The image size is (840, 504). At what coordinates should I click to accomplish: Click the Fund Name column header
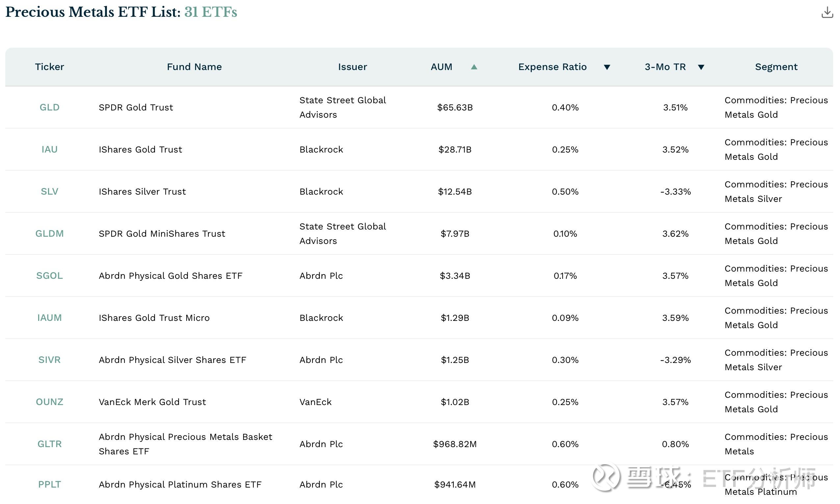(x=194, y=67)
